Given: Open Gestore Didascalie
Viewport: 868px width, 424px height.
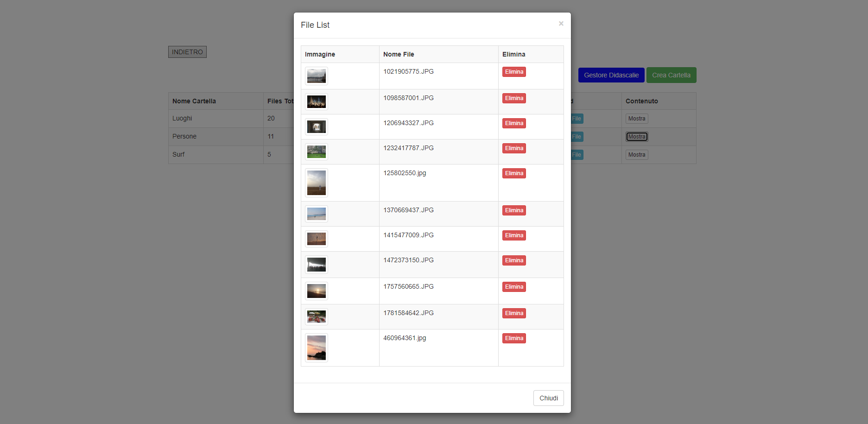Looking at the screenshot, I should (611, 75).
